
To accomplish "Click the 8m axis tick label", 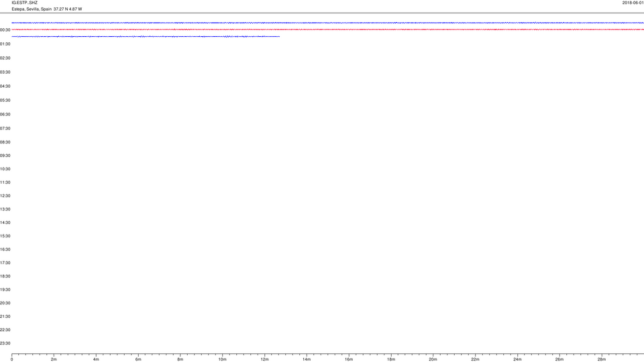I will 180,359.
